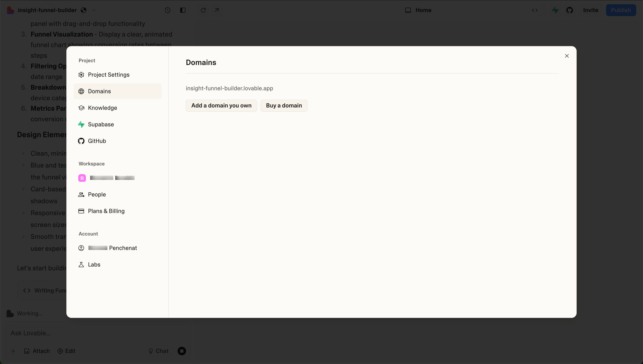Open the Knowledge settings section
643x364 pixels.
coord(117,108)
